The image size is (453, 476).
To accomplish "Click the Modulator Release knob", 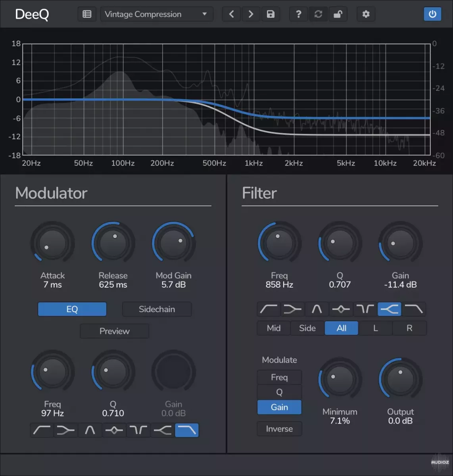I will (113, 243).
